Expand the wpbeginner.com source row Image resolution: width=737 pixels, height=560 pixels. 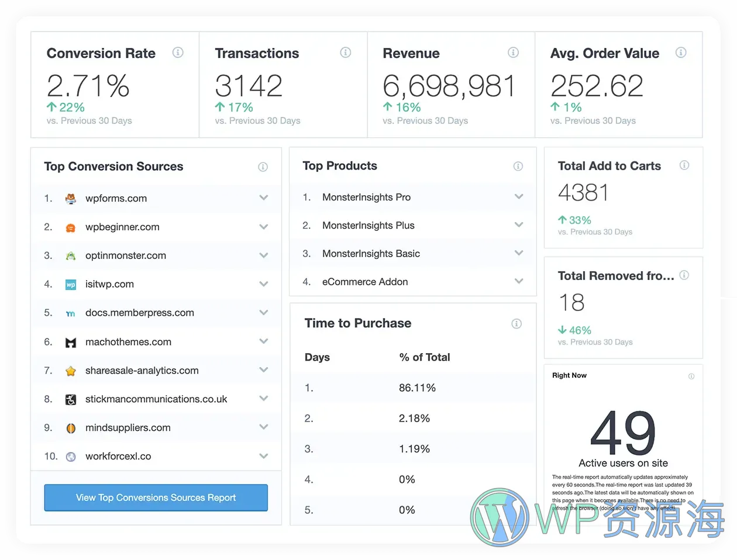264,226
